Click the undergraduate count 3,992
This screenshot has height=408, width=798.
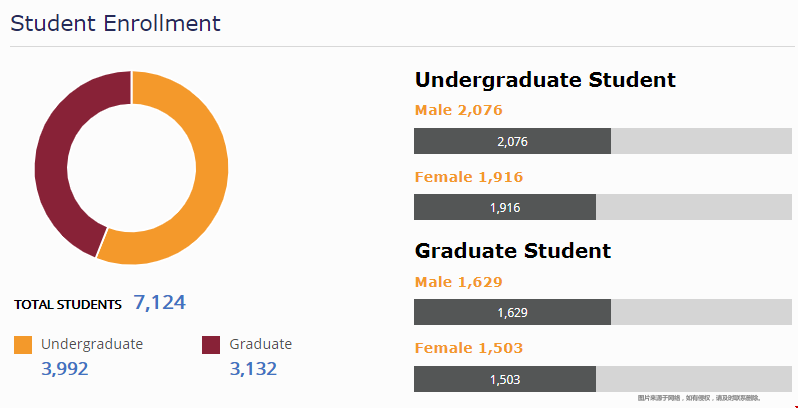click(65, 369)
